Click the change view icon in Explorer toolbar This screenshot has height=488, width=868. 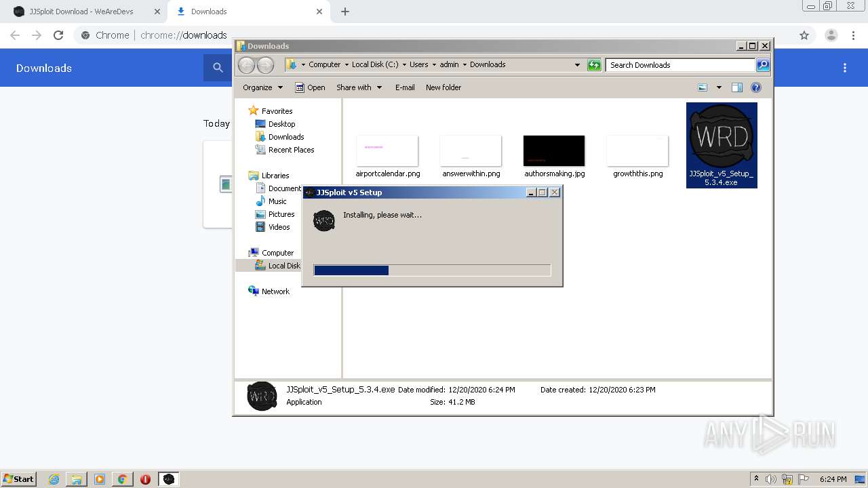coord(703,87)
